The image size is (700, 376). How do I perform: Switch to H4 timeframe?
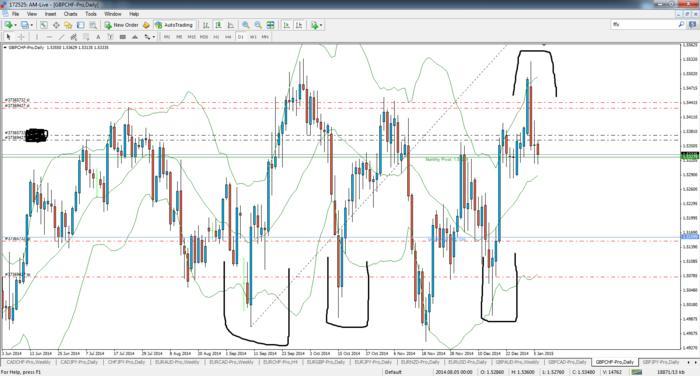228,37
